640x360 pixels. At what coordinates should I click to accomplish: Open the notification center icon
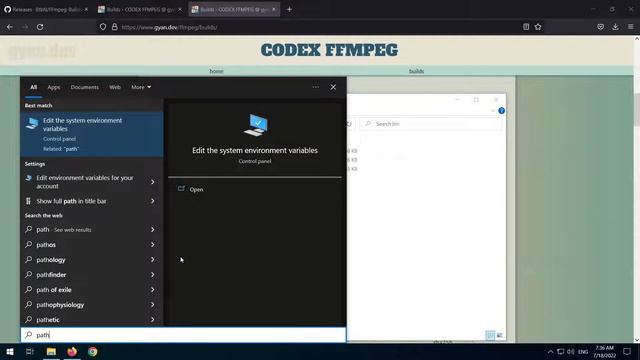click(627, 352)
